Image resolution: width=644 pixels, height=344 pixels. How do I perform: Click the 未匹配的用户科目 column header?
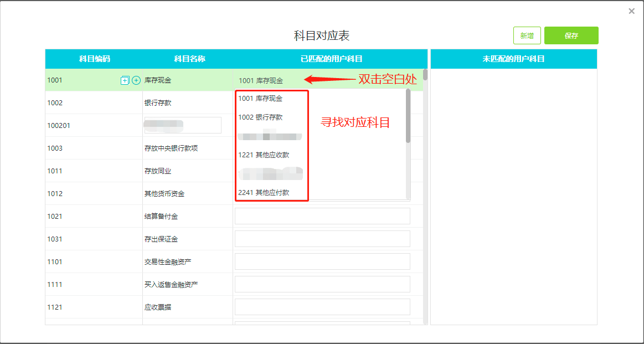pos(513,59)
